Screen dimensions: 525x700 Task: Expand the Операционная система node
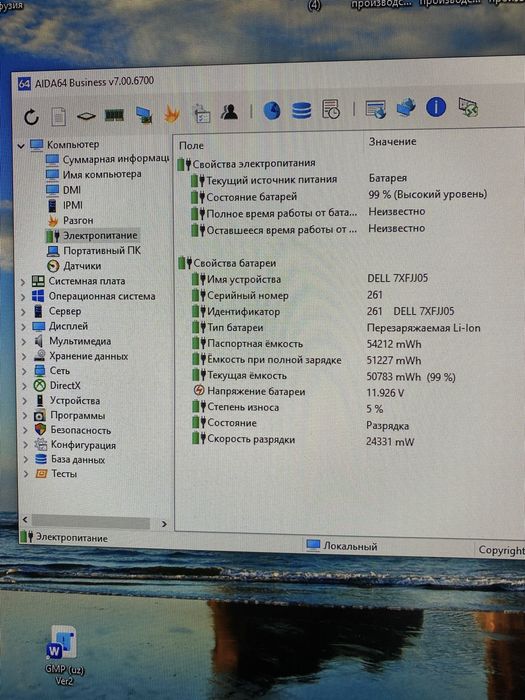[23, 297]
